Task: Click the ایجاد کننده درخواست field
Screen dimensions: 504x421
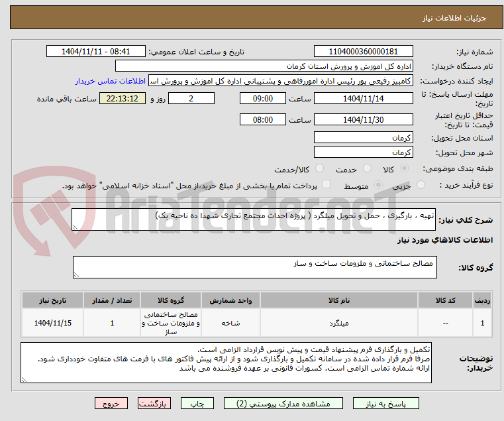Action: (x=281, y=81)
